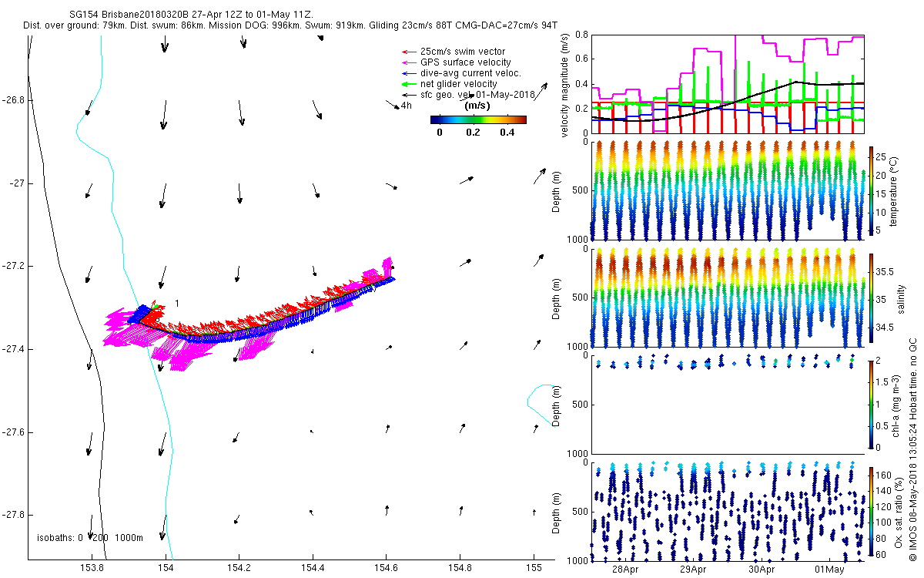
Task: Click the '-27.6' latitude tick label
Action: click(x=13, y=432)
